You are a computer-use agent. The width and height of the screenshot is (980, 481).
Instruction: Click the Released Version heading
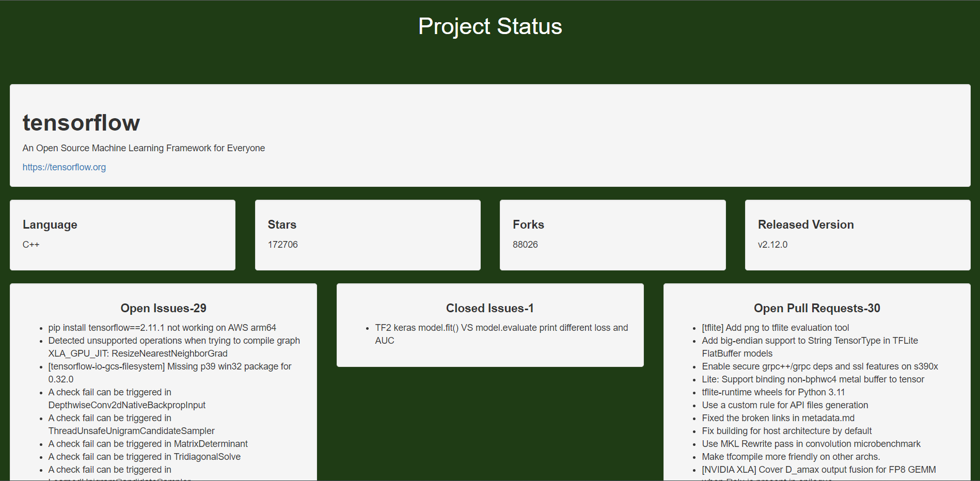point(805,225)
